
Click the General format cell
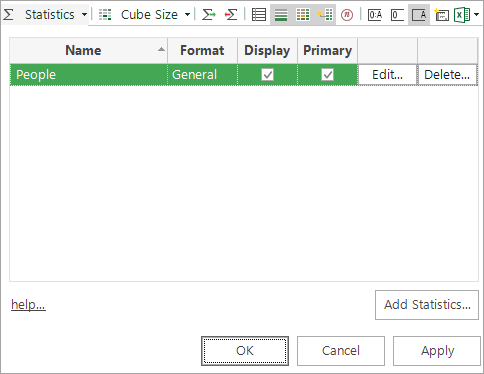click(202, 75)
